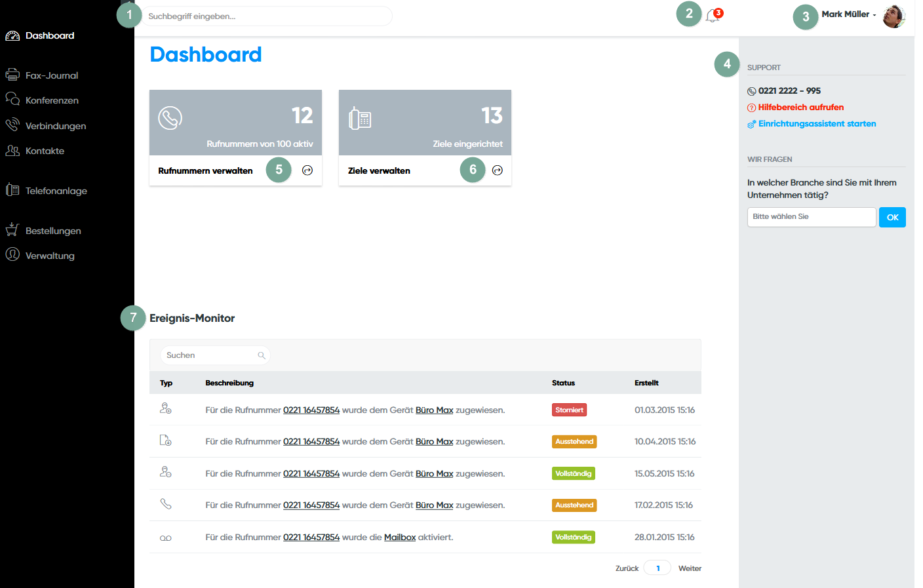Click the phone icon on Rufnummern card

170,118
